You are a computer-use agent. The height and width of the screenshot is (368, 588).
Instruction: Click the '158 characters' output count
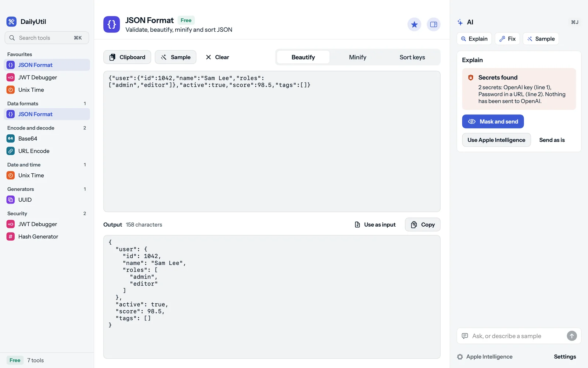[x=144, y=224]
